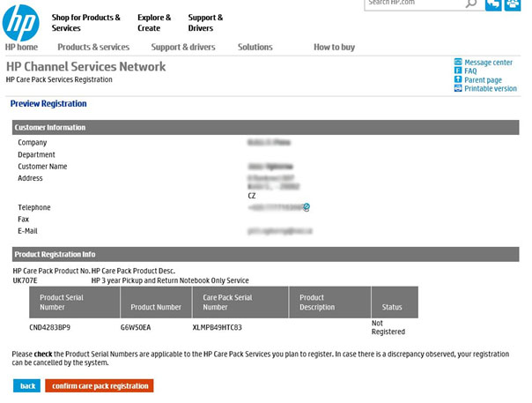This screenshot has height=403, width=532.
Task: Open the Printable version link
Action: 491,89
